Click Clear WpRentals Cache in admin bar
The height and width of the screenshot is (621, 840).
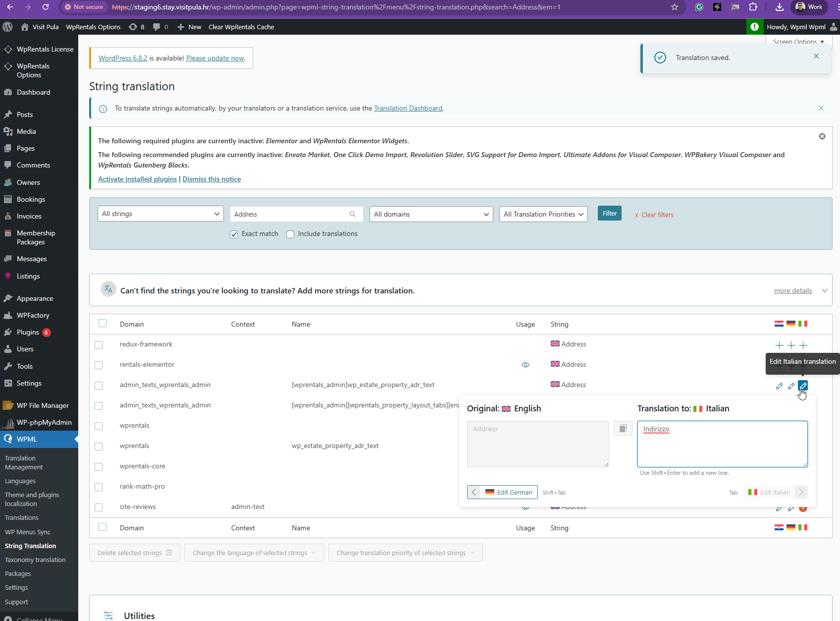(241, 27)
